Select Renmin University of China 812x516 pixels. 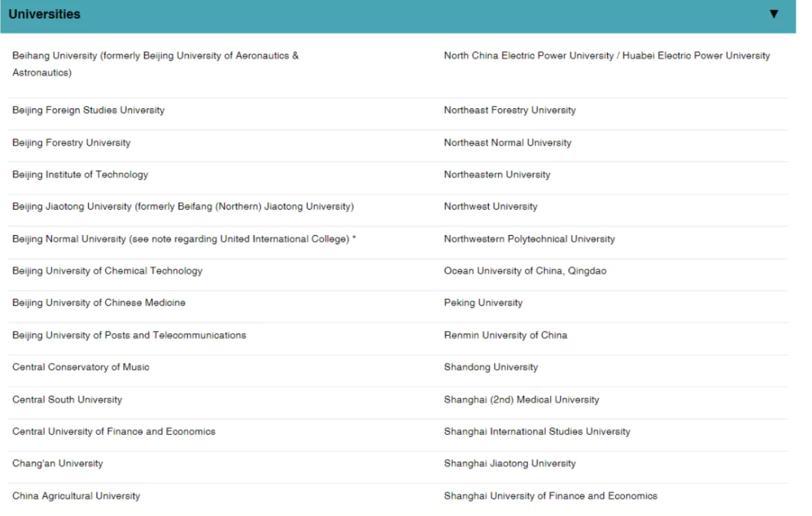[505, 335]
